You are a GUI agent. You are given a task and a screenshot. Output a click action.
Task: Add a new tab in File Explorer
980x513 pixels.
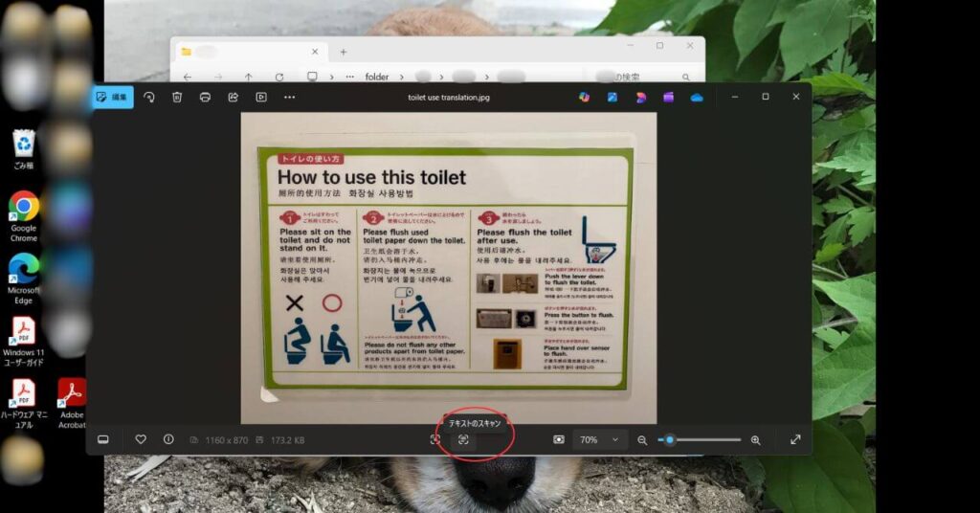pyautogui.click(x=344, y=52)
